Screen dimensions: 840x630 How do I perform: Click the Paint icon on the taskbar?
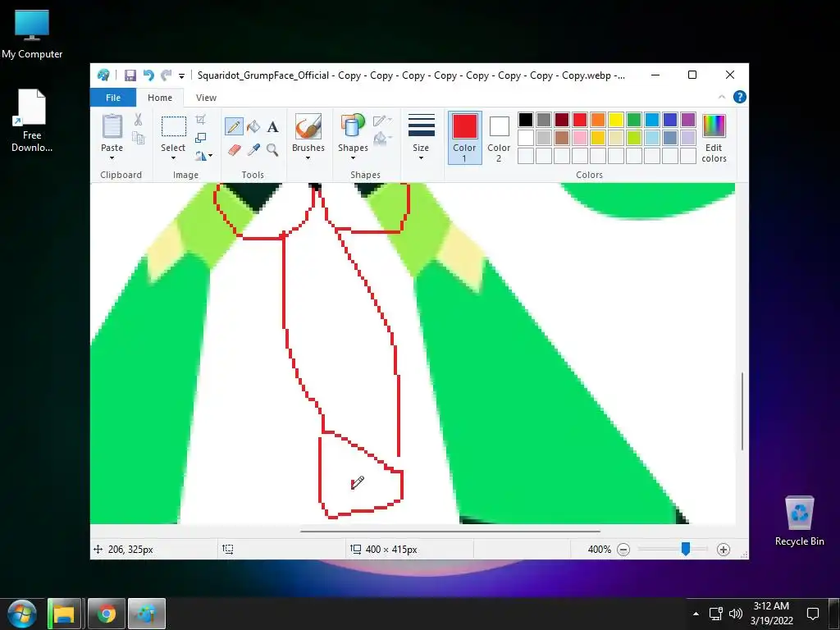tap(146, 614)
